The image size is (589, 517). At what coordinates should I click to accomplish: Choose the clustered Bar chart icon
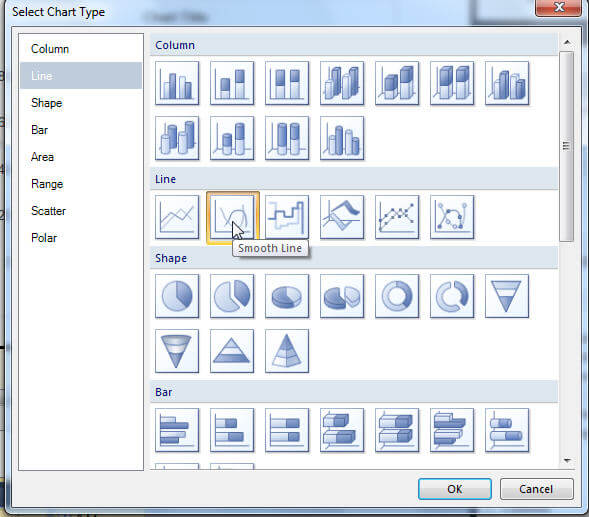tap(177, 430)
